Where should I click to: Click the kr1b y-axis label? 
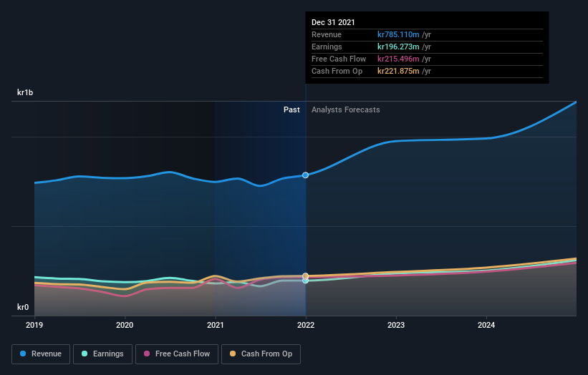[x=25, y=92]
